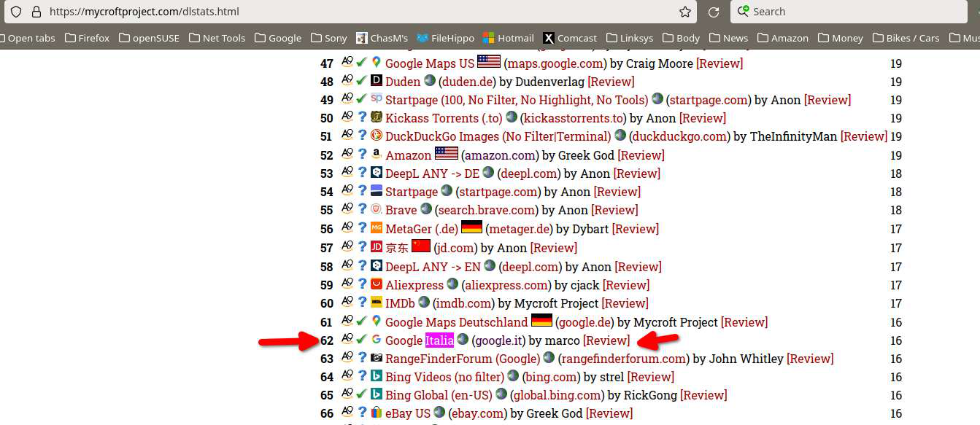Viewport: 980px width, 425px height.
Task: Open the Review link for Duden
Action: click(611, 81)
